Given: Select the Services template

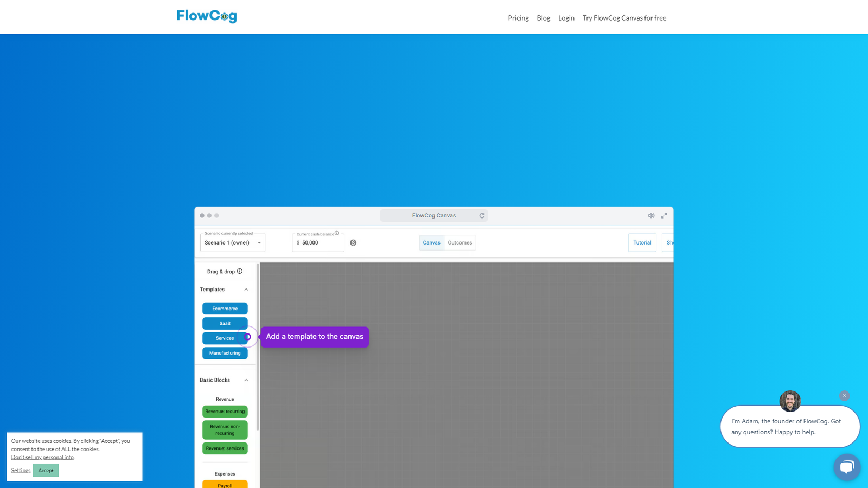Looking at the screenshot, I should [x=225, y=338].
